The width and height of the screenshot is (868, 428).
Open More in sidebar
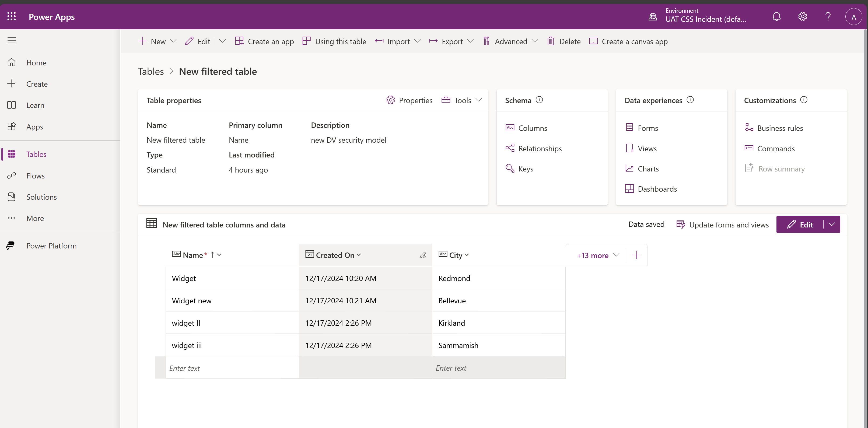pyautogui.click(x=35, y=218)
